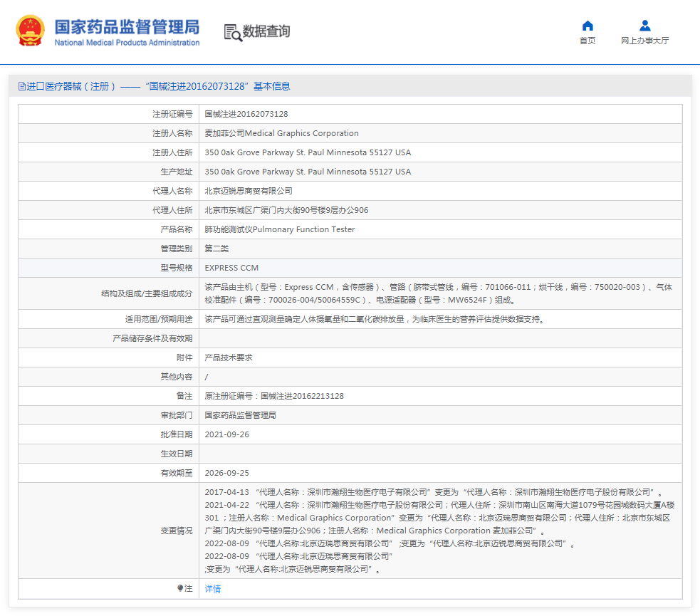Image resolution: width=700 pixels, height=616 pixels.
Task: Click the approval date 2021-09-26
Action: [227, 434]
